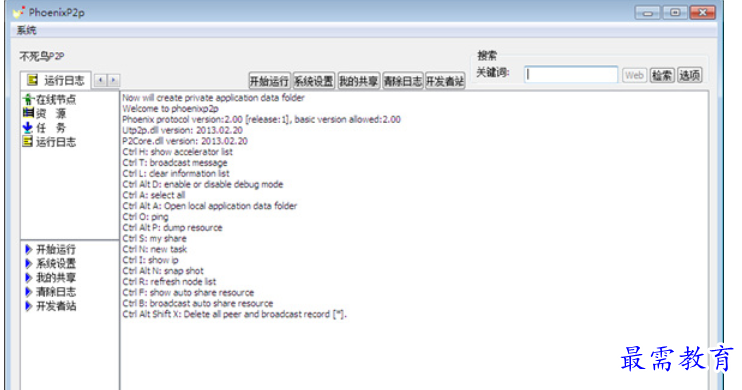Screen dimensions: 742x390
Task: Select 在线节点 in the tree
Action: click(56, 99)
